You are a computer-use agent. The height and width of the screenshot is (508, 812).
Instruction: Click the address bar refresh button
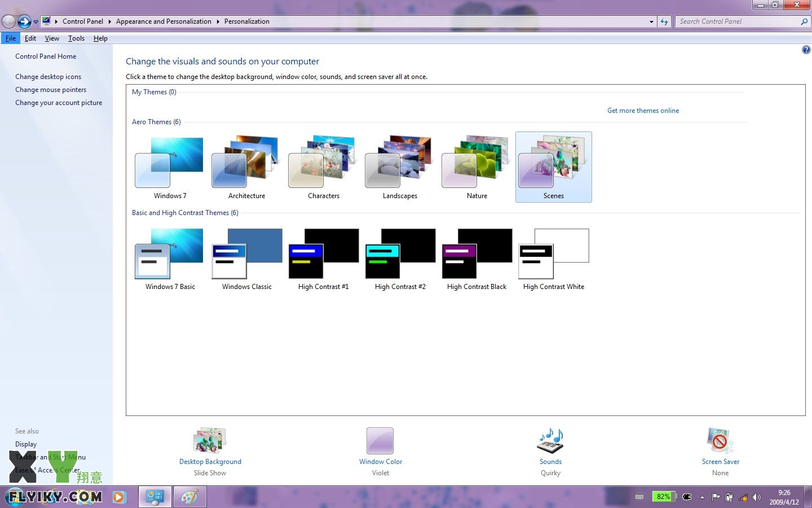pos(664,22)
